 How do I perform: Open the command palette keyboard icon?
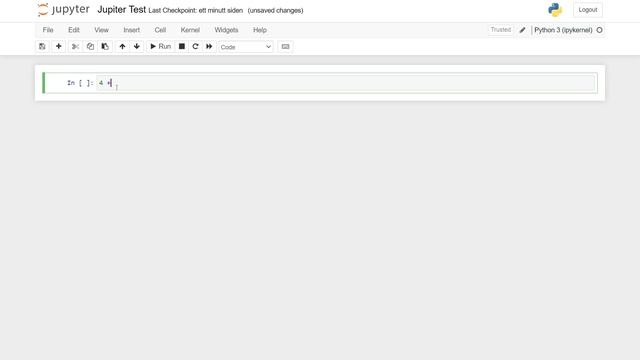click(285, 47)
